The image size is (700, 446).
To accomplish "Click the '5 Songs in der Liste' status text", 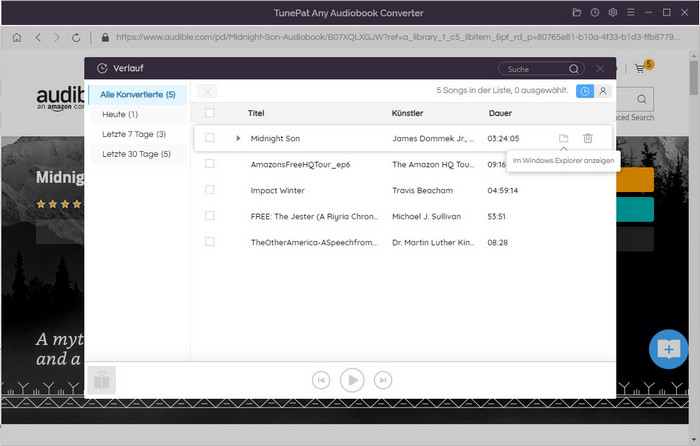I will [x=502, y=90].
